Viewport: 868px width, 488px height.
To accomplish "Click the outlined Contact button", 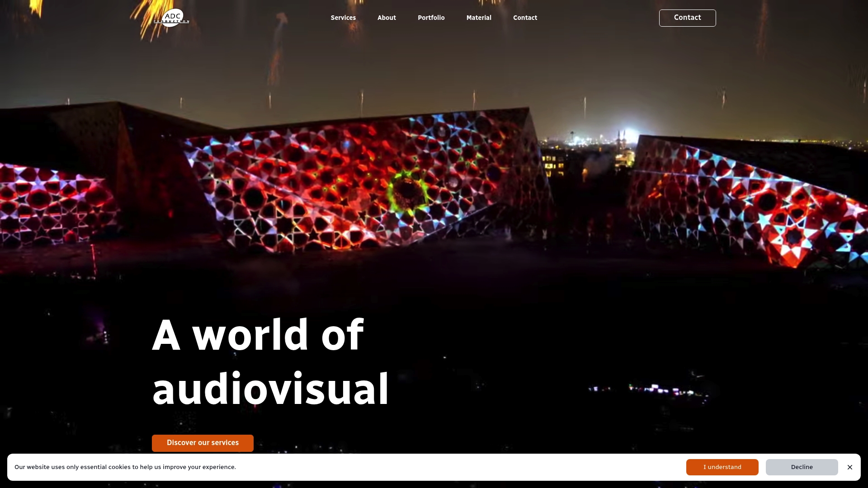I will click(687, 18).
